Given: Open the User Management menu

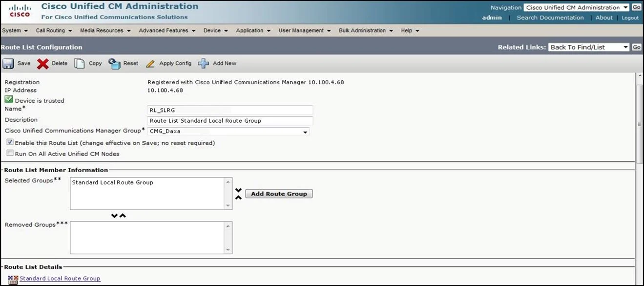Looking at the screenshot, I should pyautogui.click(x=305, y=30).
